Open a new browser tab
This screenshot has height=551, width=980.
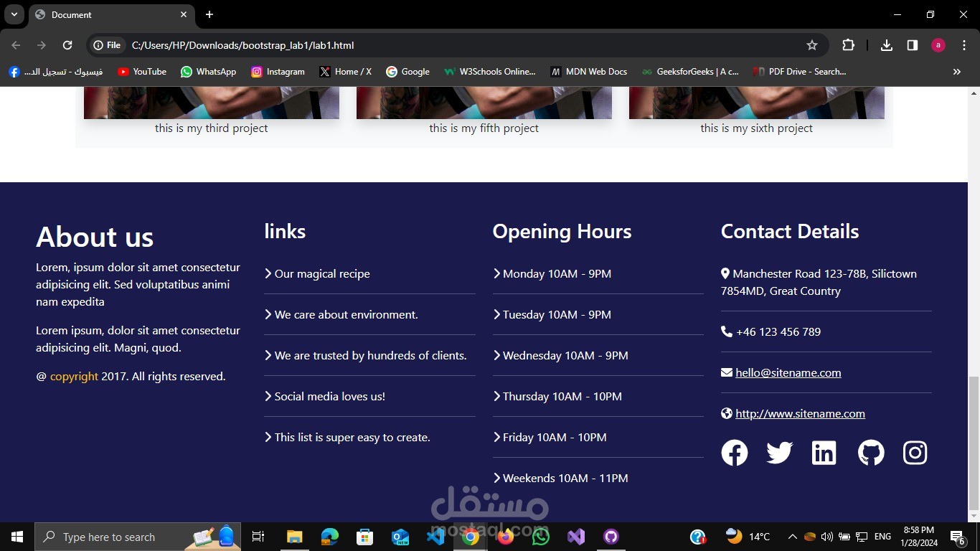pos(209,14)
